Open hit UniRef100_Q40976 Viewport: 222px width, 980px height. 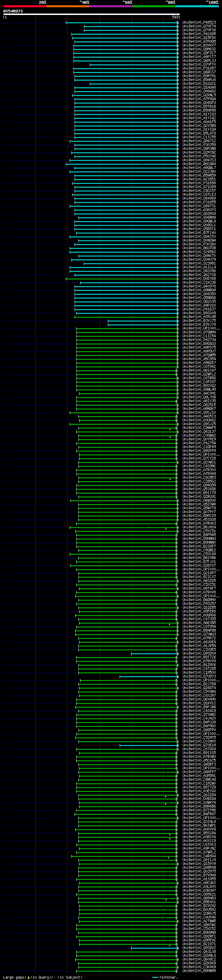click(x=199, y=286)
